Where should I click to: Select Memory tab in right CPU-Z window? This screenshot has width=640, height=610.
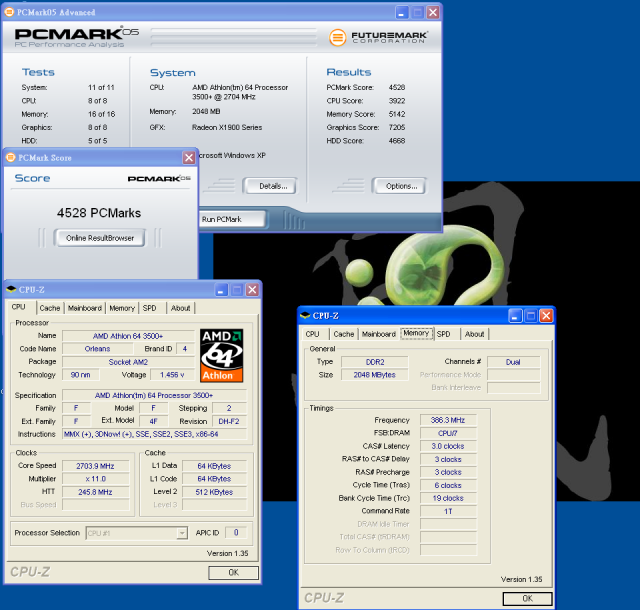click(x=416, y=333)
